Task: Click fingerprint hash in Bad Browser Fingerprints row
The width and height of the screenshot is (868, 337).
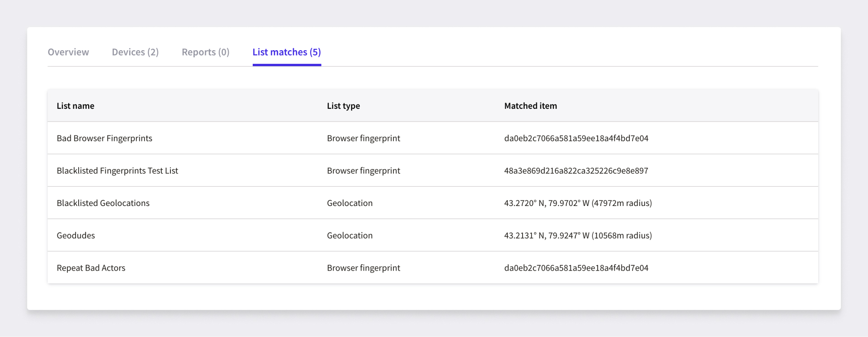Action: 576,138
